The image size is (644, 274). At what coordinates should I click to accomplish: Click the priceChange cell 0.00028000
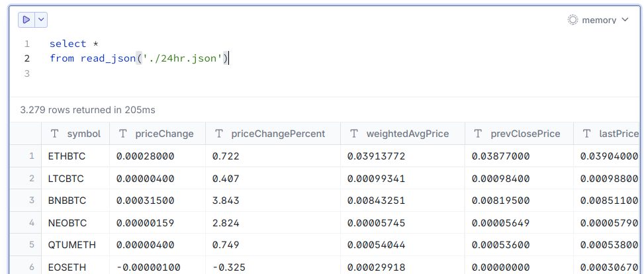coord(158,156)
